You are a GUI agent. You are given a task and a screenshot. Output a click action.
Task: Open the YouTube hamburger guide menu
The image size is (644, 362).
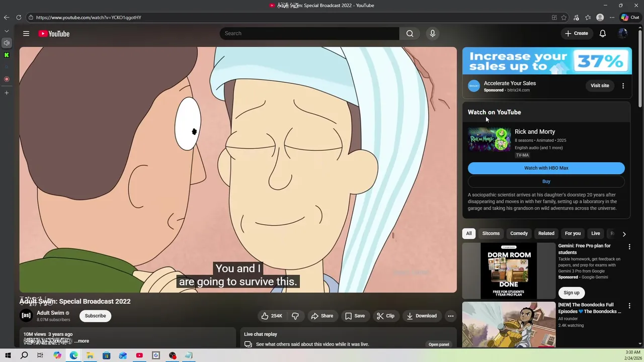(x=26, y=34)
